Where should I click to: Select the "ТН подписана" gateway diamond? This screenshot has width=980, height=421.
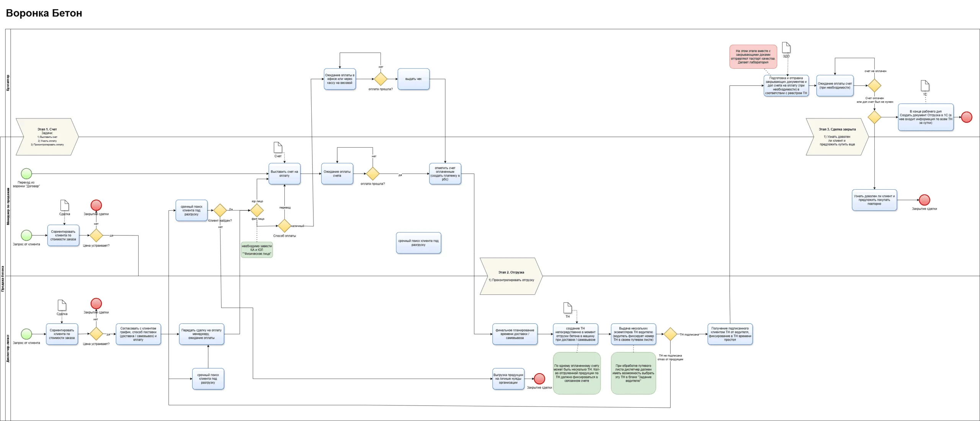click(670, 334)
